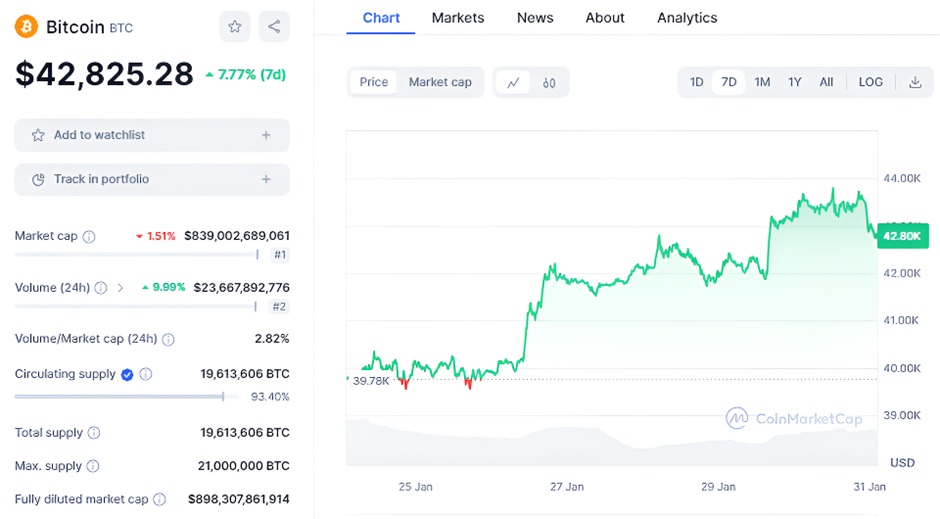Click Circulating supply info icon

[146, 374]
